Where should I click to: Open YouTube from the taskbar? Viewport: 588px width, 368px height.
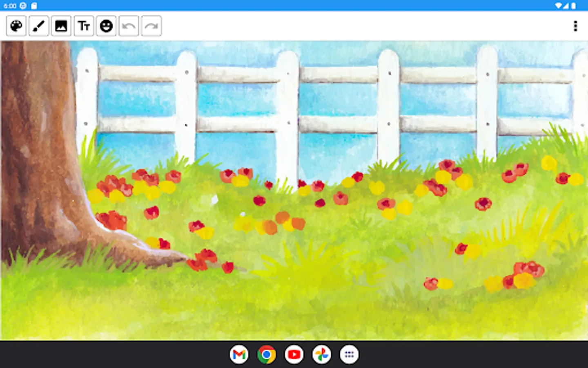pyautogui.click(x=294, y=355)
